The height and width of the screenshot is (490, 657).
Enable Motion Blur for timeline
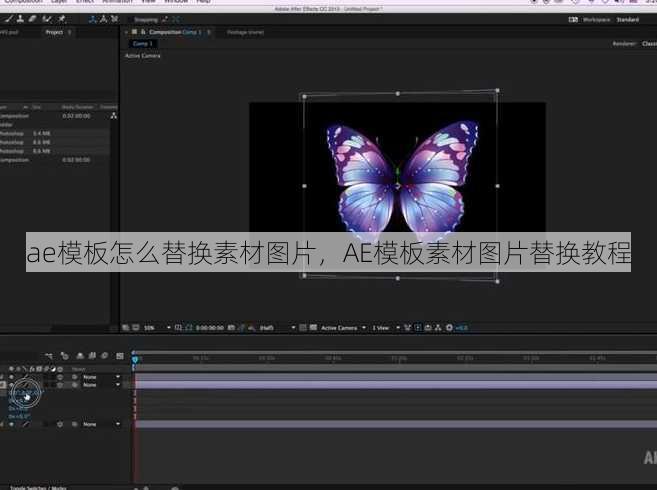point(105,356)
